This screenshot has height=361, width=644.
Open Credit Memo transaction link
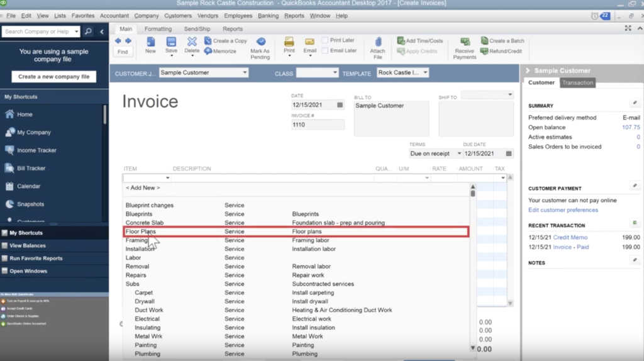(570, 237)
